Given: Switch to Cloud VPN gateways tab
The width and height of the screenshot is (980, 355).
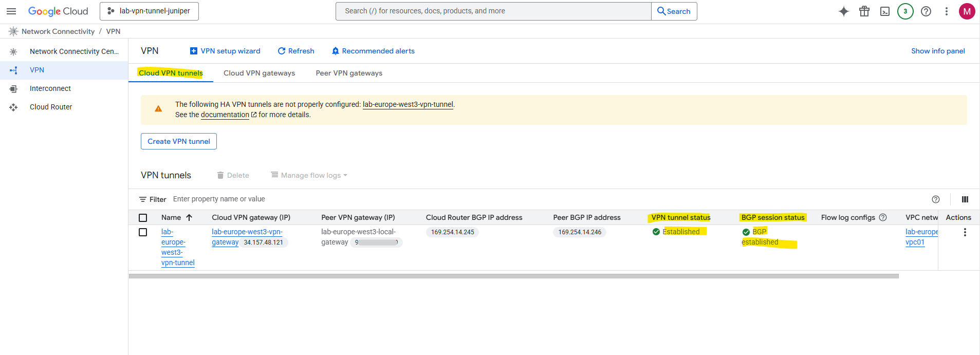Looking at the screenshot, I should pyautogui.click(x=259, y=73).
